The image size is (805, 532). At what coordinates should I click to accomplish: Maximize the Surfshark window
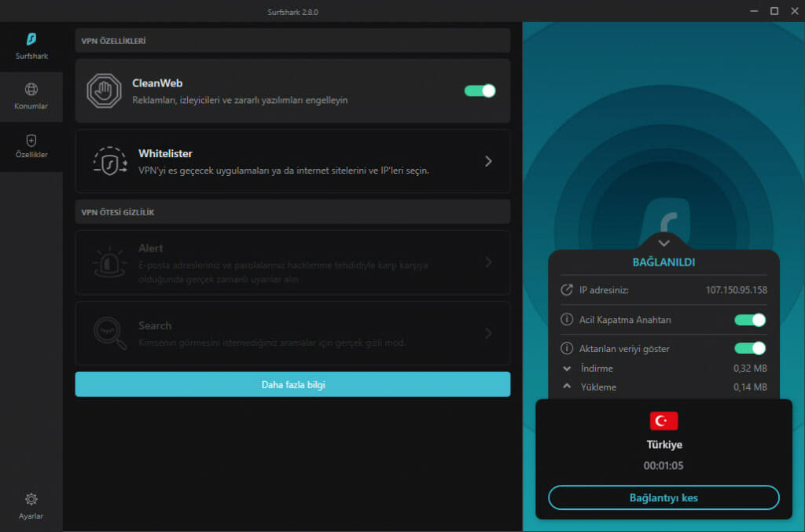pos(774,11)
